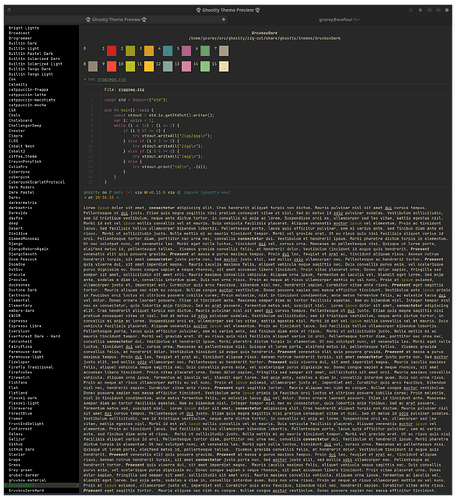The width and height of the screenshot is (457, 500).
Task: Select the Everforest Dark - Hard theme
Action: [34, 336]
